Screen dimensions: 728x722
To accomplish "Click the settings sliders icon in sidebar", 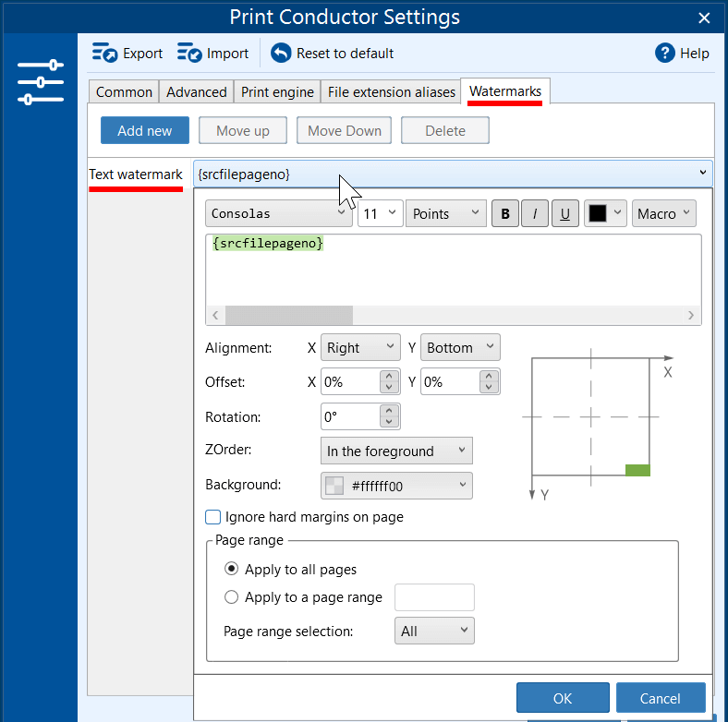I will pyautogui.click(x=41, y=82).
